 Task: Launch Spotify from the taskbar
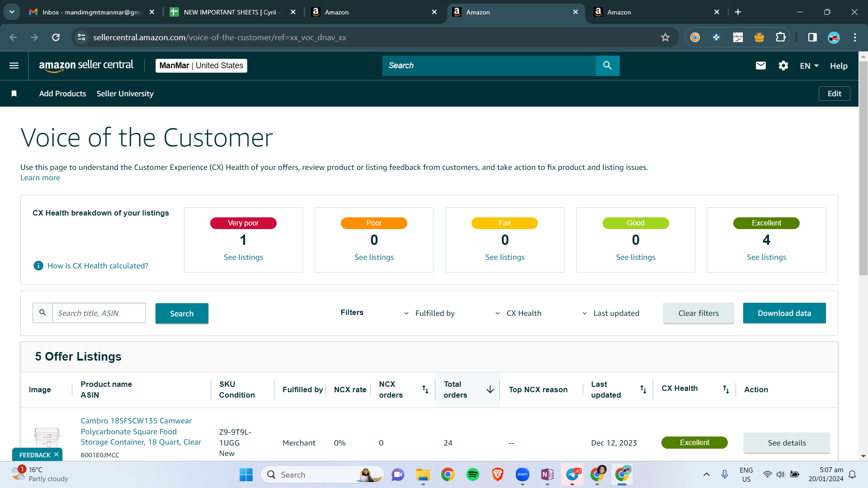coord(473,475)
